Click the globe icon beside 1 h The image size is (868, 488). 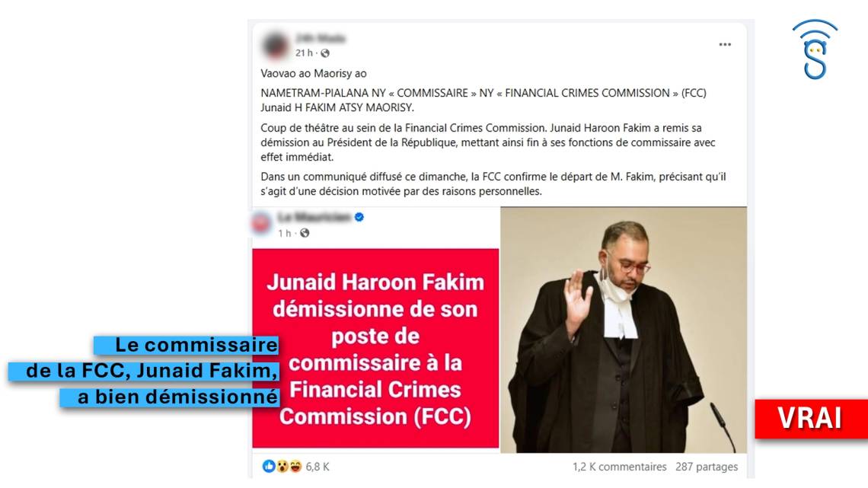click(305, 233)
